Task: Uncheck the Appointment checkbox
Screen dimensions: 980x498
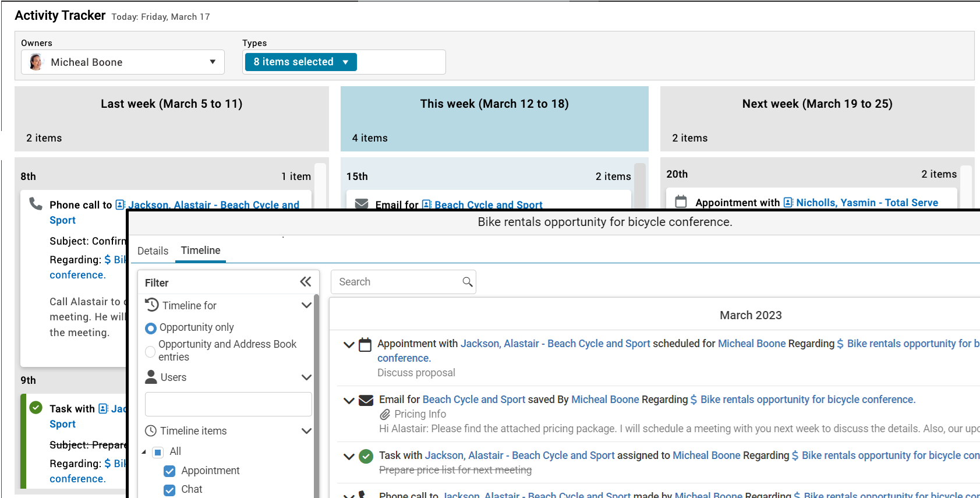Action: tap(170, 471)
